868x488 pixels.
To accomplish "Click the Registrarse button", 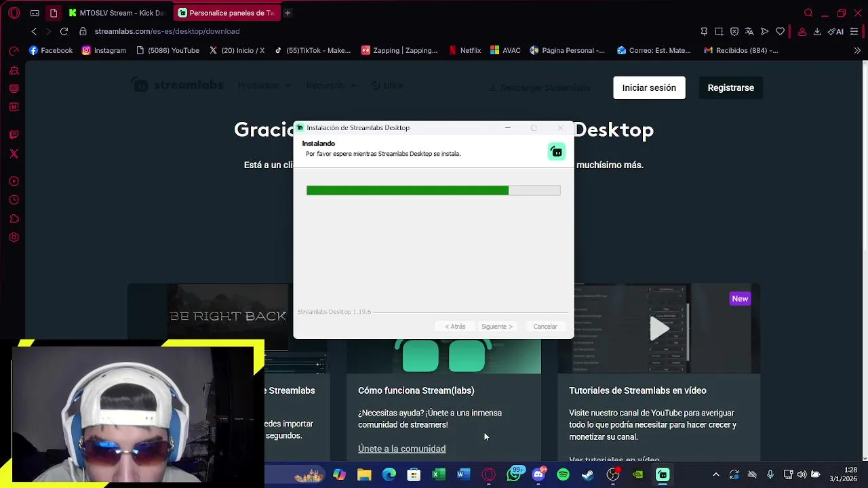I will pos(730,87).
